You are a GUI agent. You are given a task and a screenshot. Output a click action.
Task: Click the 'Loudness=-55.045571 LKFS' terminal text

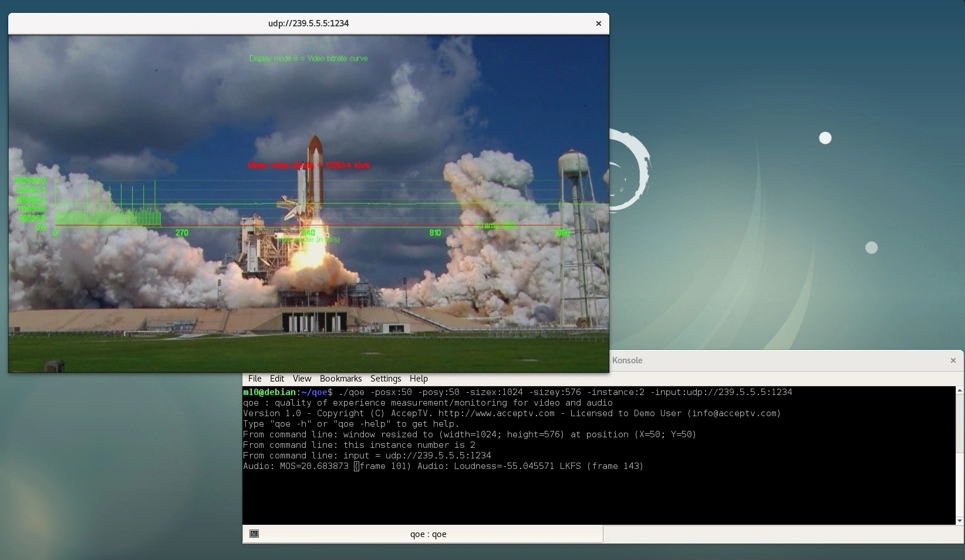517,466
